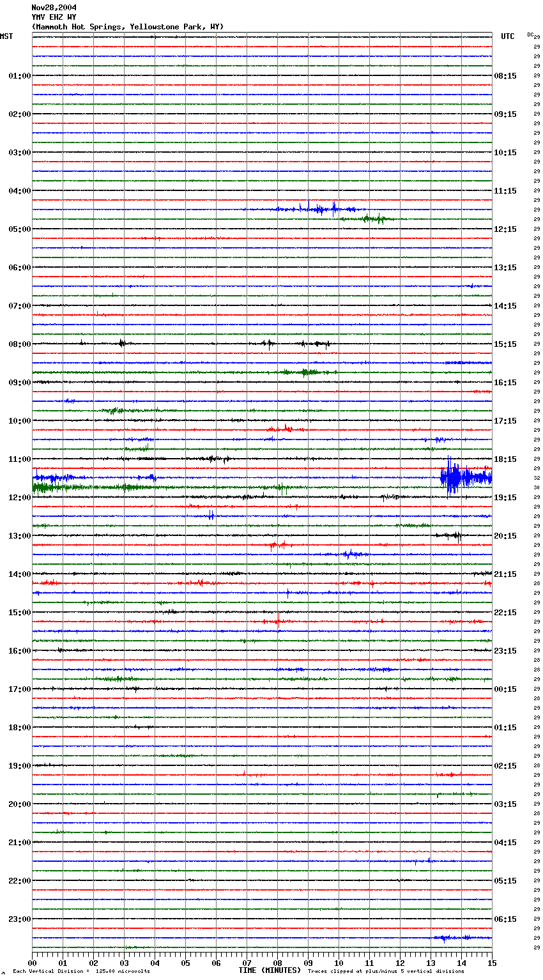543x980 pixels.
Task: Click the 08:00 black trace event near minute 3
Action: pos(123,344)
